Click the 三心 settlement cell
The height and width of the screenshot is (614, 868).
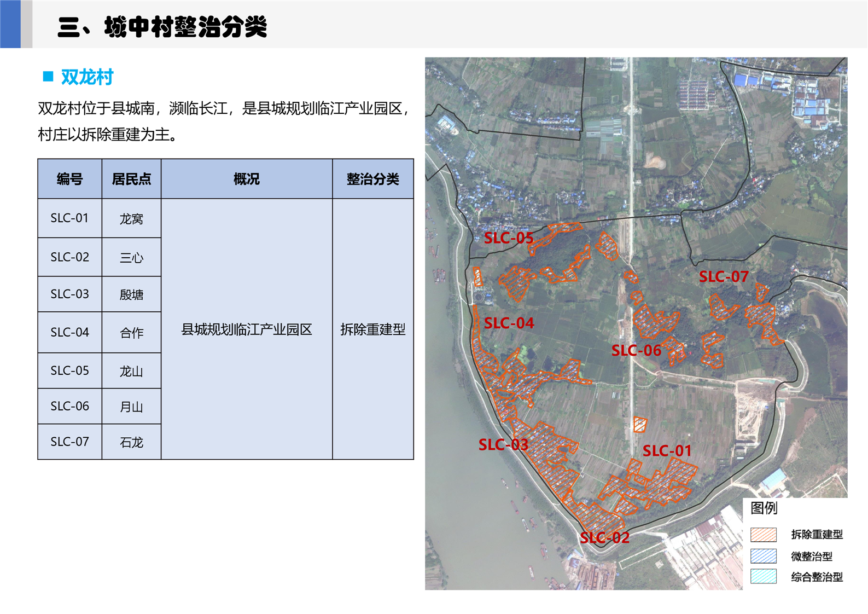click(131, 257)
